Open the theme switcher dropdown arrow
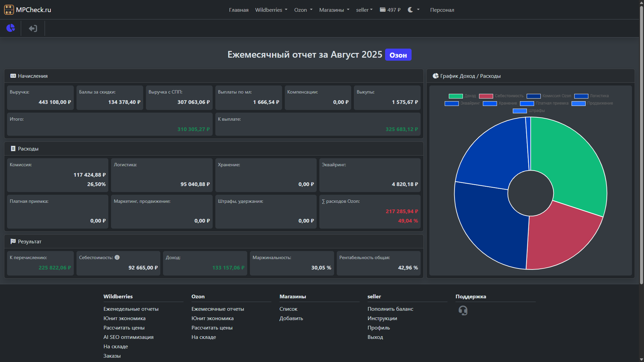 point(418,10)
